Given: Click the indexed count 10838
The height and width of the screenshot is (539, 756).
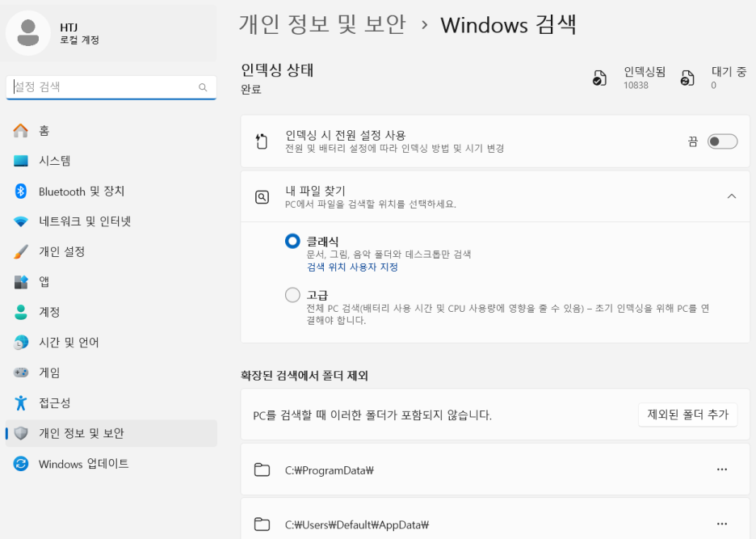Looking at the screenshot, I should [x=636, y=86].
